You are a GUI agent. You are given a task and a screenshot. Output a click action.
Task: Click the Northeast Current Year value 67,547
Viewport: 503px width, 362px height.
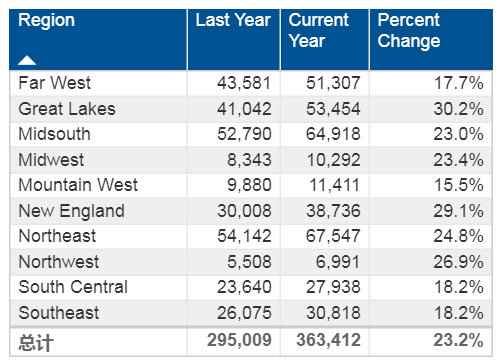click(333, 236)
